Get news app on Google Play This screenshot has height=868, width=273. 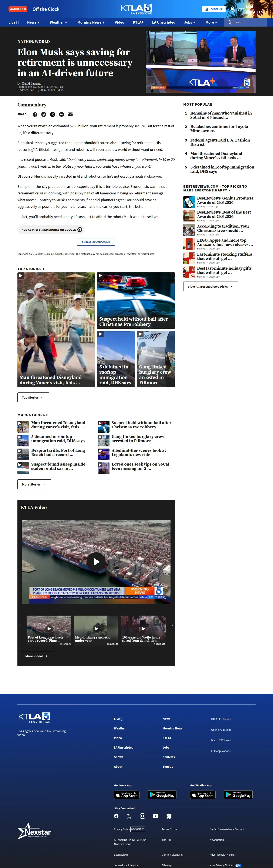tap(162, 795)
